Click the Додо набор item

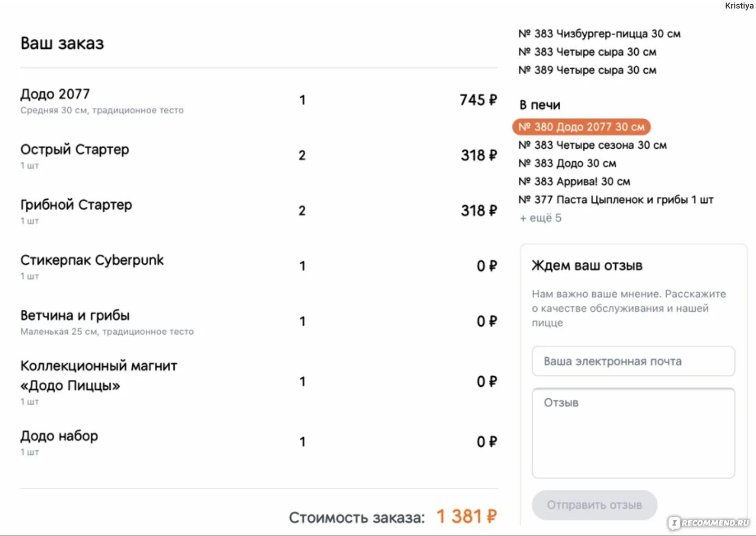pos(59,436)
